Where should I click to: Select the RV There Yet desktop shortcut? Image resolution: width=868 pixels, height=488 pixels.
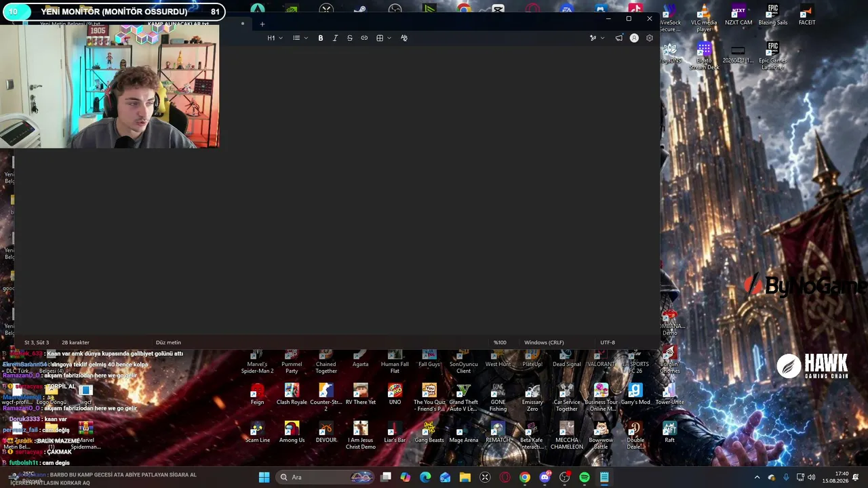361,394
